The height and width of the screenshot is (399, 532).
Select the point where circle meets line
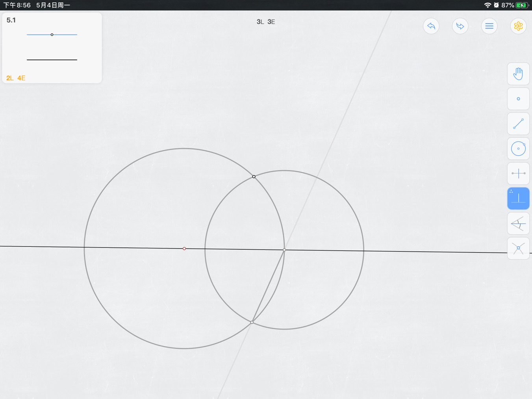[284, 250]
